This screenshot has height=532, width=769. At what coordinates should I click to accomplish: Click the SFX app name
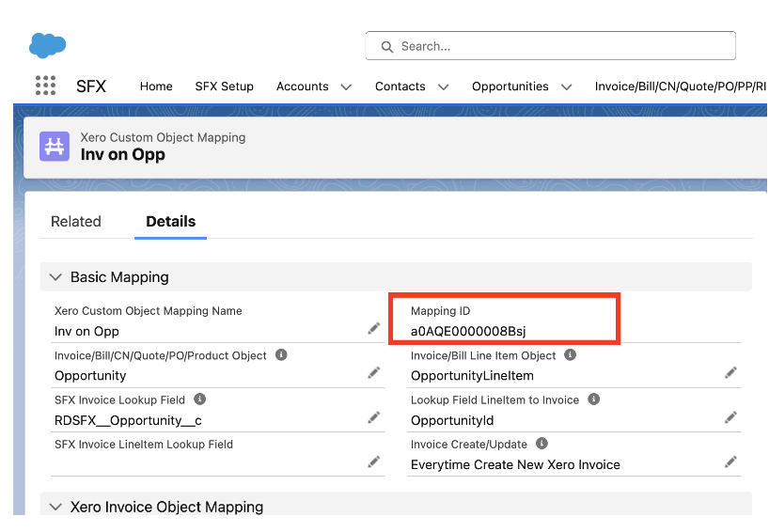click(x=91, y=86)
